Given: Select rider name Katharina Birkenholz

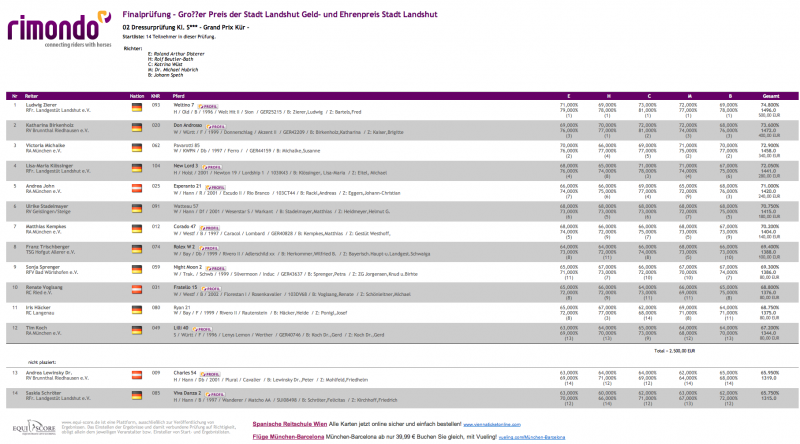Looking at the screenshot, I should [x=49, y=125].
